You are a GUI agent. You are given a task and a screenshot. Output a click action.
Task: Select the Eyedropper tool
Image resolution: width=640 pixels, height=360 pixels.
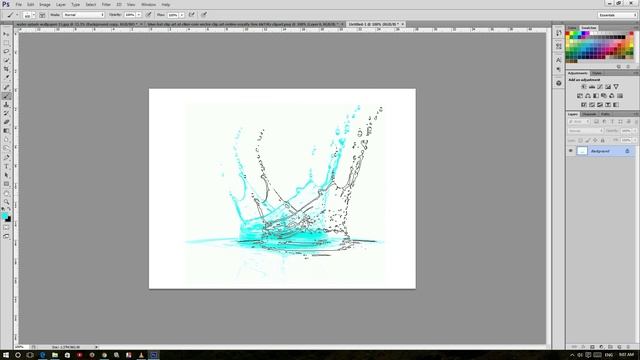6,77
